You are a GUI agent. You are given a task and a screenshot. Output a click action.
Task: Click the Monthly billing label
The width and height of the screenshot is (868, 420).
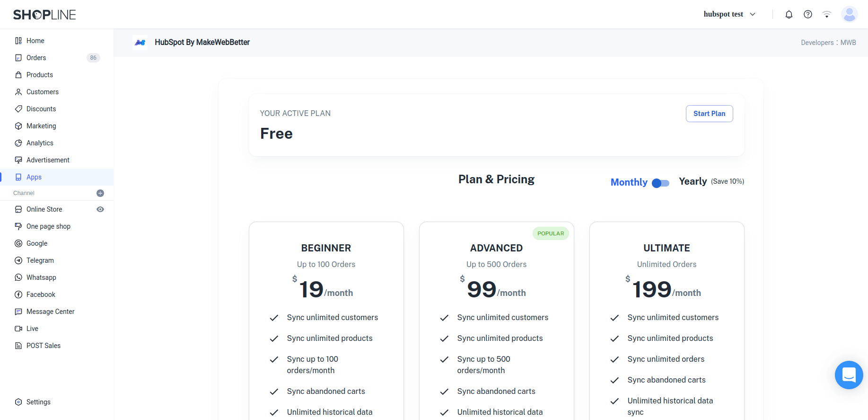click(x=629, y=182)
